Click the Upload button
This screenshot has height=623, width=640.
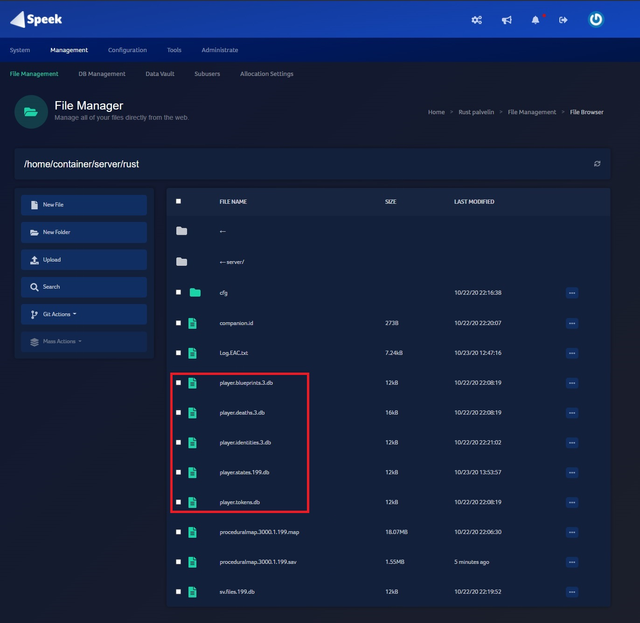pyautogui.click(x=84, y=260)
